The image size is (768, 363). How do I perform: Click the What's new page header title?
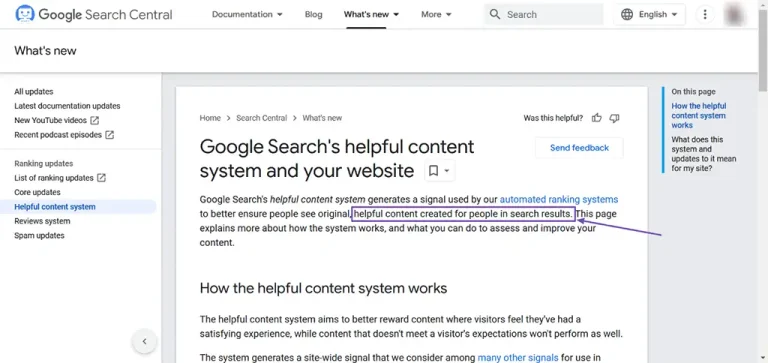point(46,50)
